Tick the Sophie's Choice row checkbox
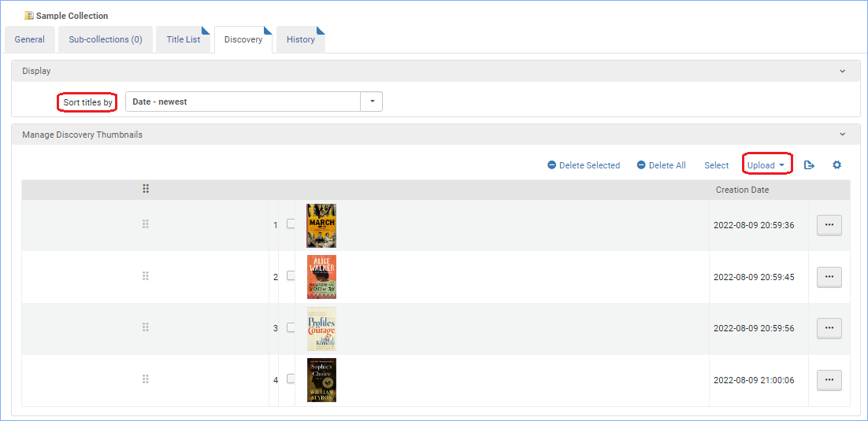The image size is (868, 421). pyautogui.click(x=291, y=379)
